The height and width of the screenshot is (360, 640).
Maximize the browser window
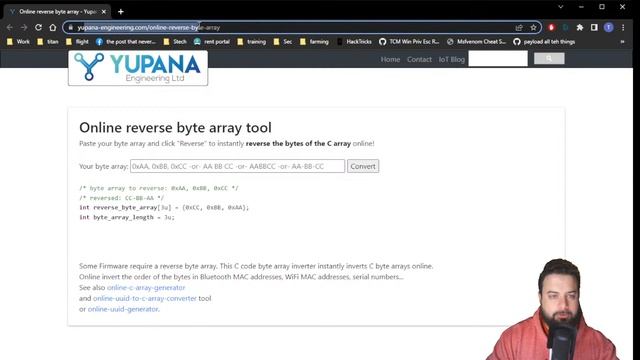602,7
